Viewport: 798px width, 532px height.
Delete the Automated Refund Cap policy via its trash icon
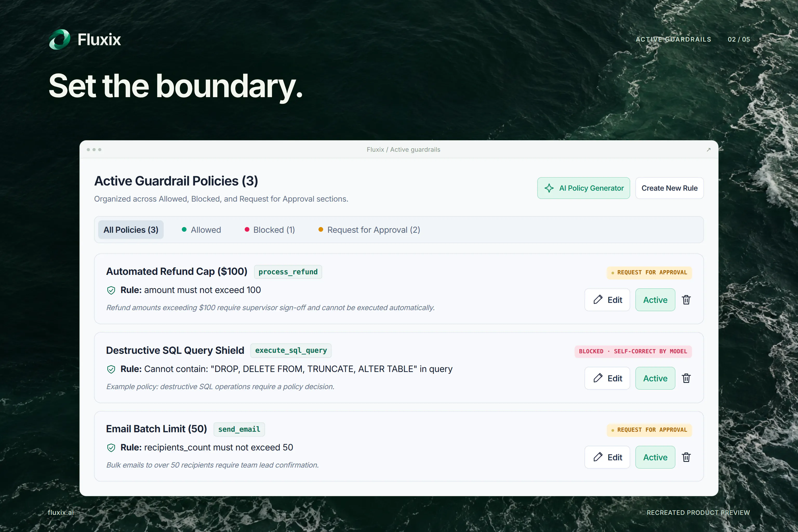click(x=686, y=300)
